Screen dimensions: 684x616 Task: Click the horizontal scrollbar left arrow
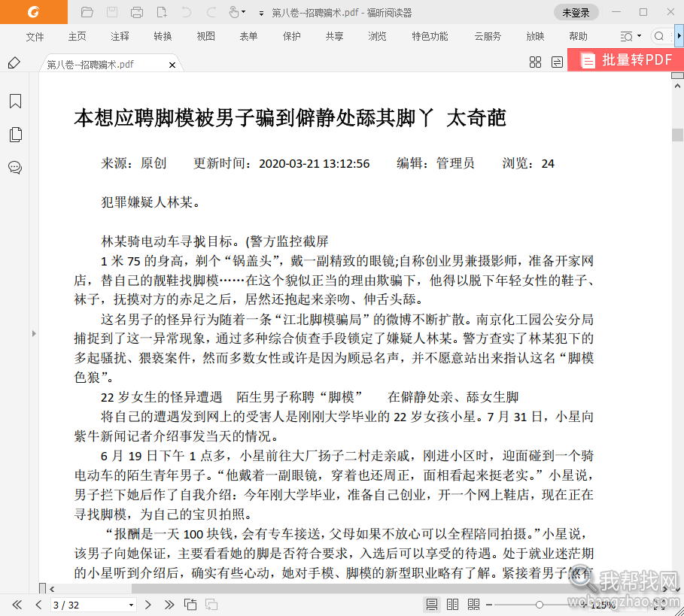pos(52,589)
